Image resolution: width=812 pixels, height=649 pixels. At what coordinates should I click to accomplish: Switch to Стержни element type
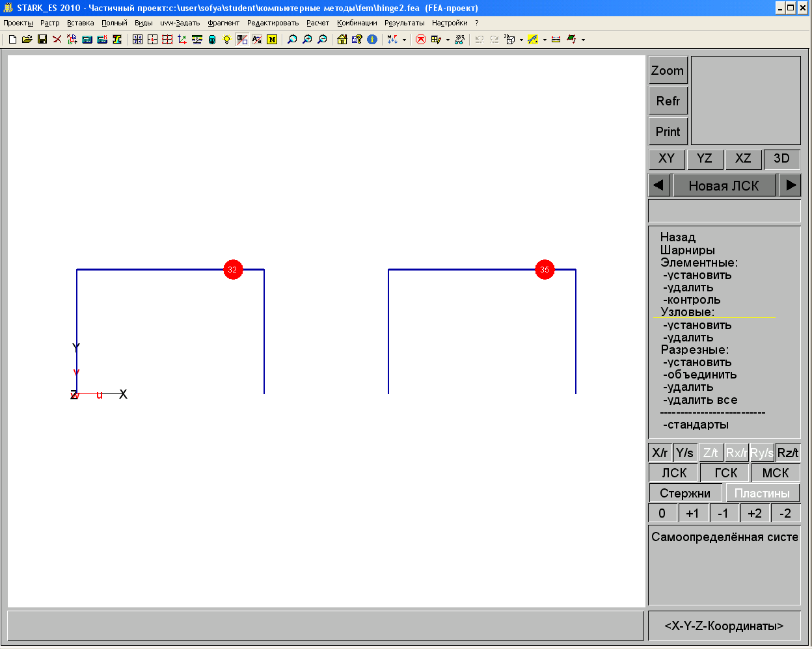pos(685,493)
